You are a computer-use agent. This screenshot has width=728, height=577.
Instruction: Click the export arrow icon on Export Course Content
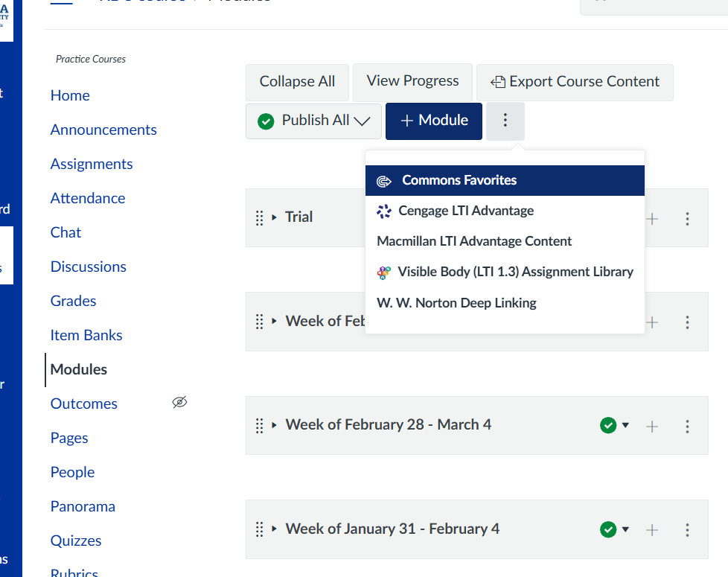(x=497, y=82)
